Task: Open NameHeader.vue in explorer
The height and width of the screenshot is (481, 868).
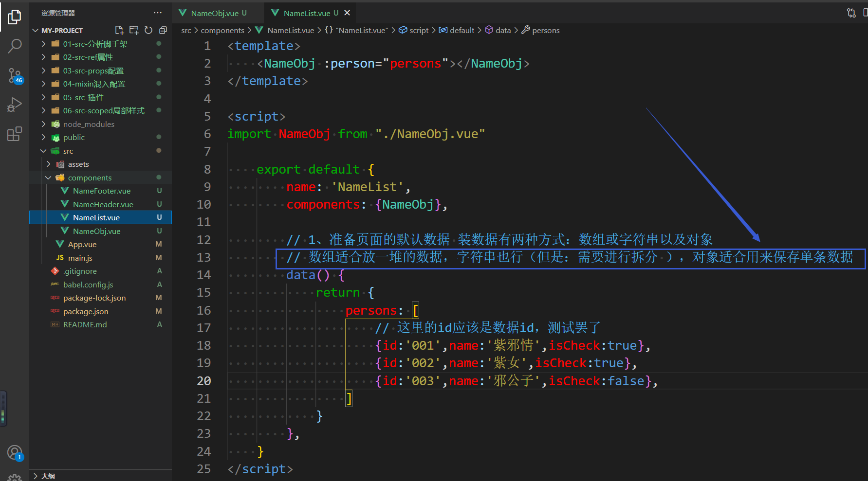Action: [103, 204]
